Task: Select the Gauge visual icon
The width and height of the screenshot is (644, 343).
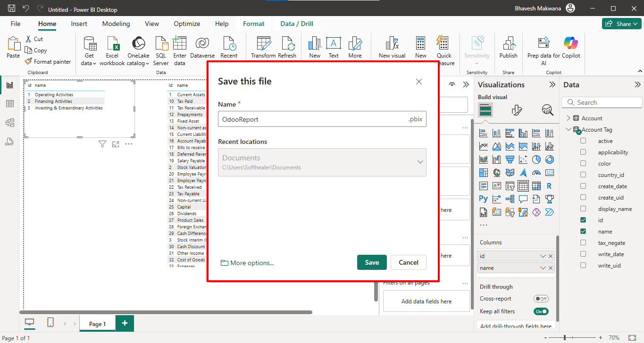Action: (x=536, y=173)
